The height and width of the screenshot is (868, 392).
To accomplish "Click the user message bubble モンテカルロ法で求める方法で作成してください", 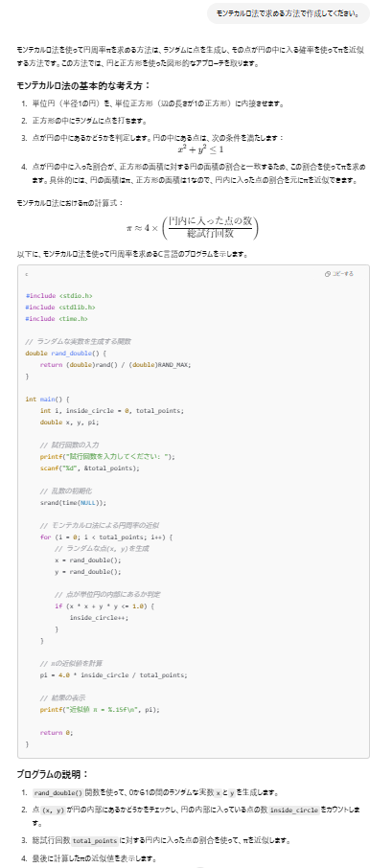I will [x=288, y=13].
